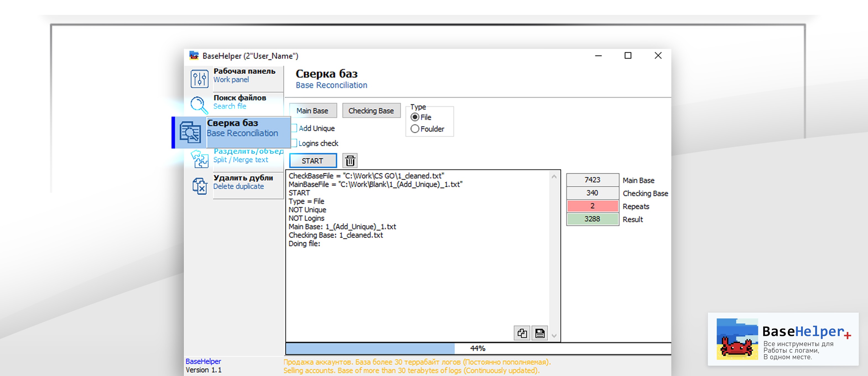Click the Search file magnifier icon
The height and width of the screenshot is (376, 868).
point(199,105)
